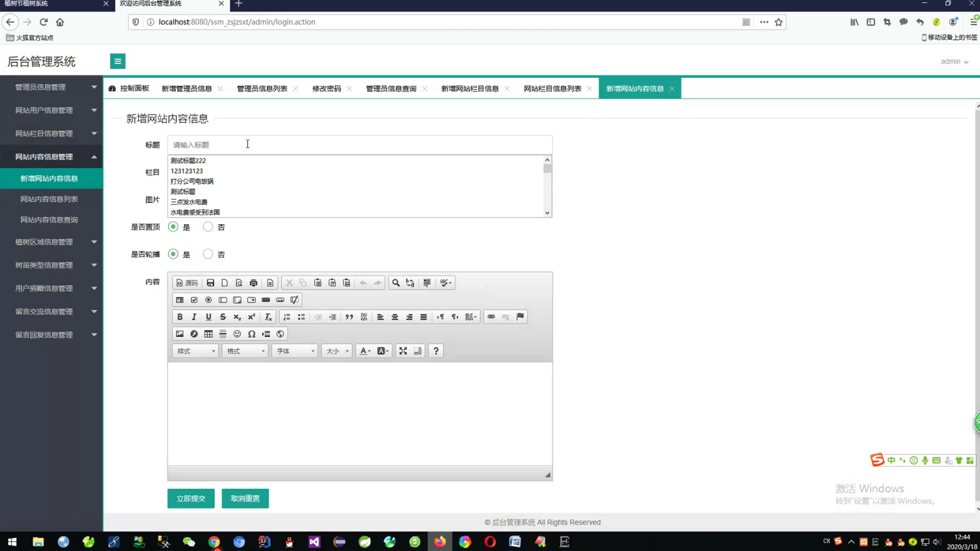Expand 网站用户信息管理 sidebar menu
Viewport: 980px width, 551px height.
coord(52,110)
